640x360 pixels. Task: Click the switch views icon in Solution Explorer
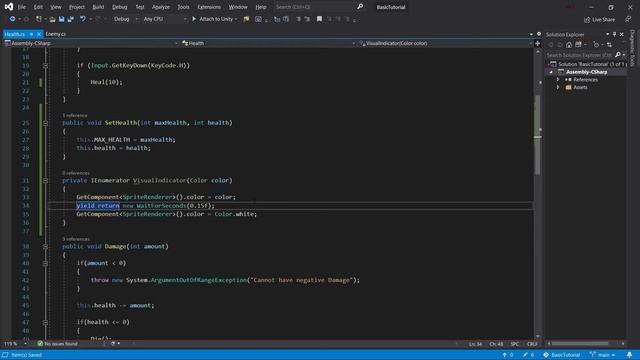coord(578,45)
